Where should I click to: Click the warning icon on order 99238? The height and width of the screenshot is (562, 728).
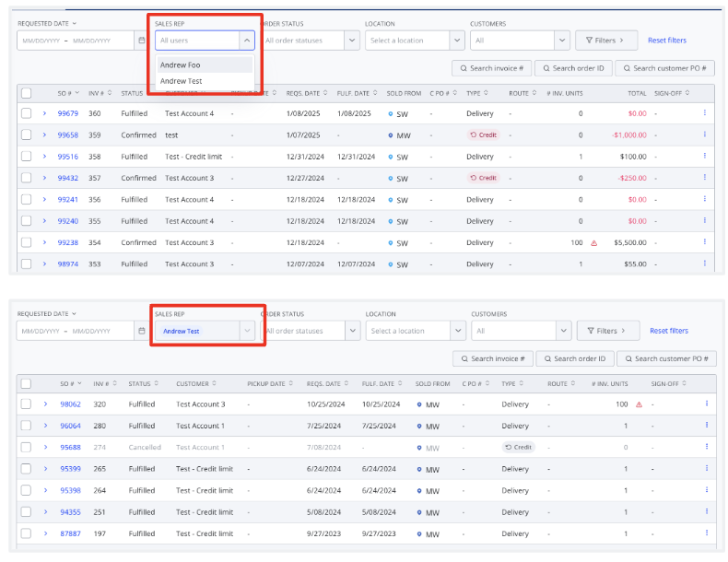click(x=593, y=242)
